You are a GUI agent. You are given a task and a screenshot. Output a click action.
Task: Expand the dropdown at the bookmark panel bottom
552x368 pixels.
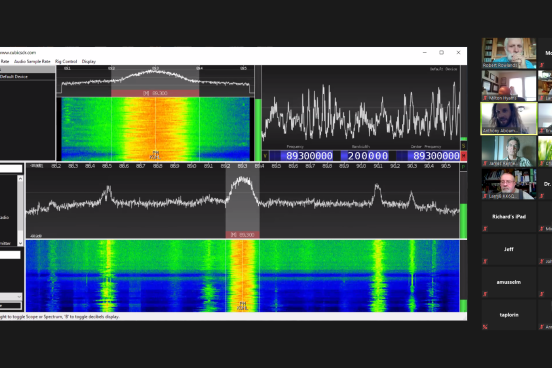pos(11,297)
